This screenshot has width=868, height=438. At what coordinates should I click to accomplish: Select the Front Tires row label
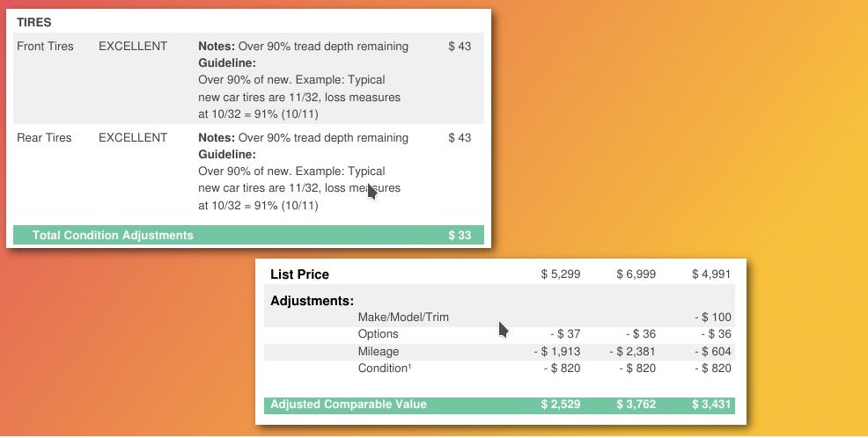(x=45, y=47)
